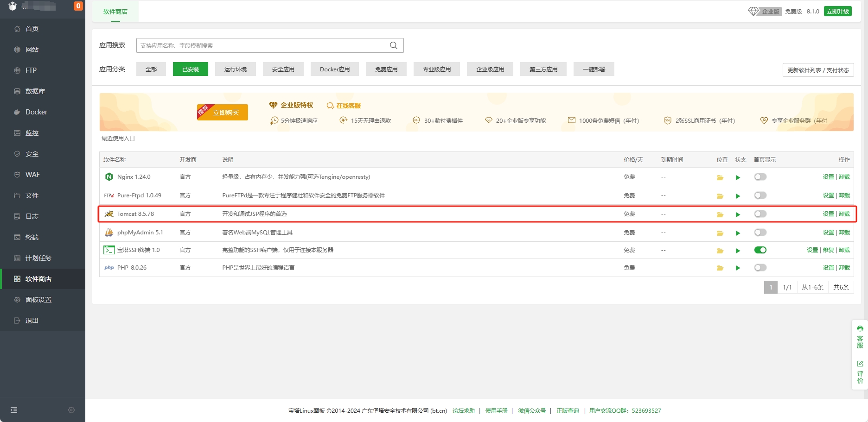The image size is (868, 422).
Task: Click Pure-Ftpd running status play icon
Action: coord(738,196)
